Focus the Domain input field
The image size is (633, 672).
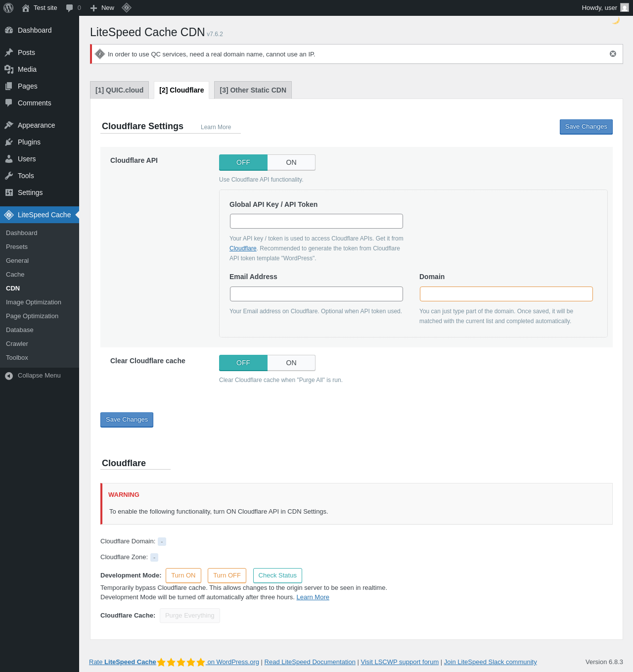[506, 294]
